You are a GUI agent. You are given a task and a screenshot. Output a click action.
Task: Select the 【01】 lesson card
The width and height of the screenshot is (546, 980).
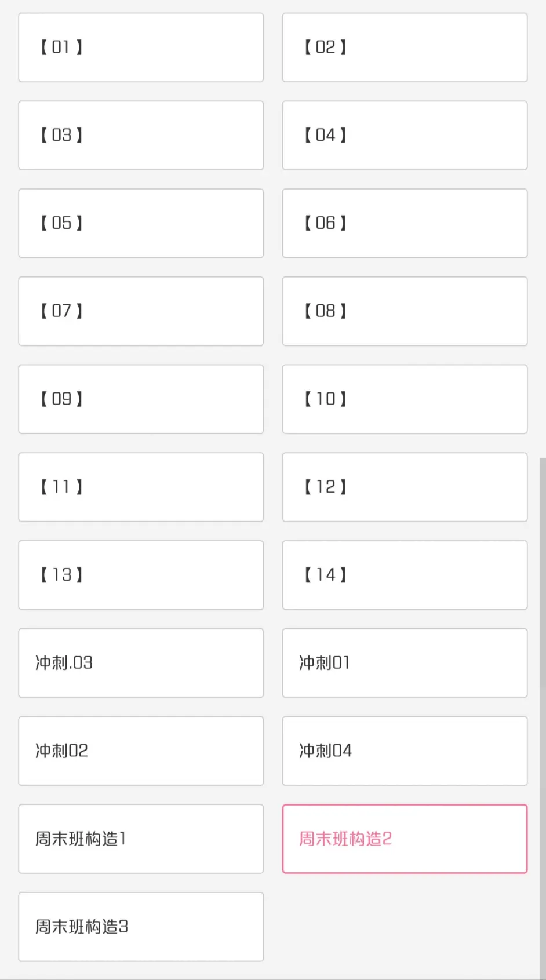pyautogui.click(x=141, y=48)
